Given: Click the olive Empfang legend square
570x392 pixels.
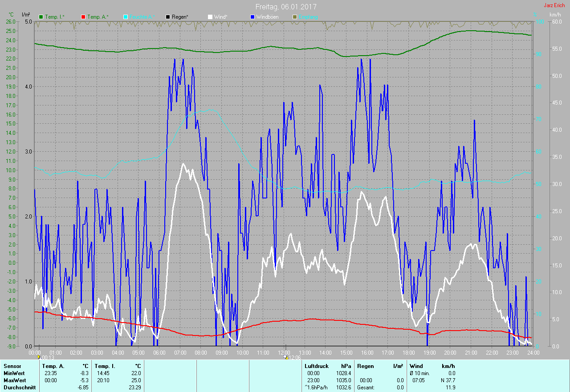Looking at the screenshot, I should coord(294,17).
